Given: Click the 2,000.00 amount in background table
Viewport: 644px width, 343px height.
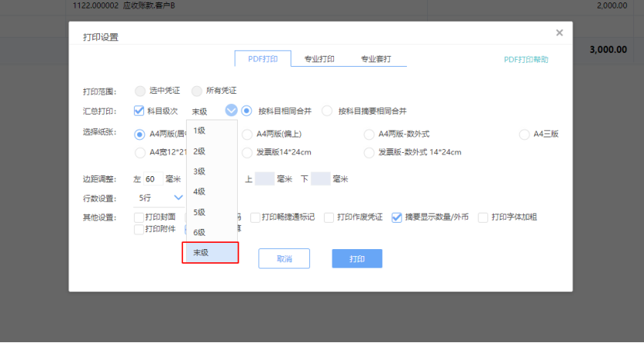Looking at the screenshot, I should 611,5.
